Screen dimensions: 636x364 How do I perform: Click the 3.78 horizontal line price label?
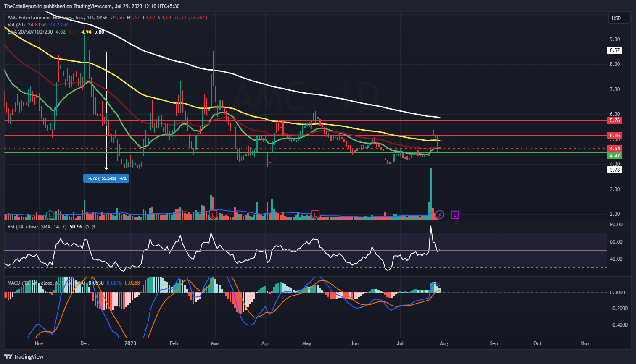click(615, 170)
